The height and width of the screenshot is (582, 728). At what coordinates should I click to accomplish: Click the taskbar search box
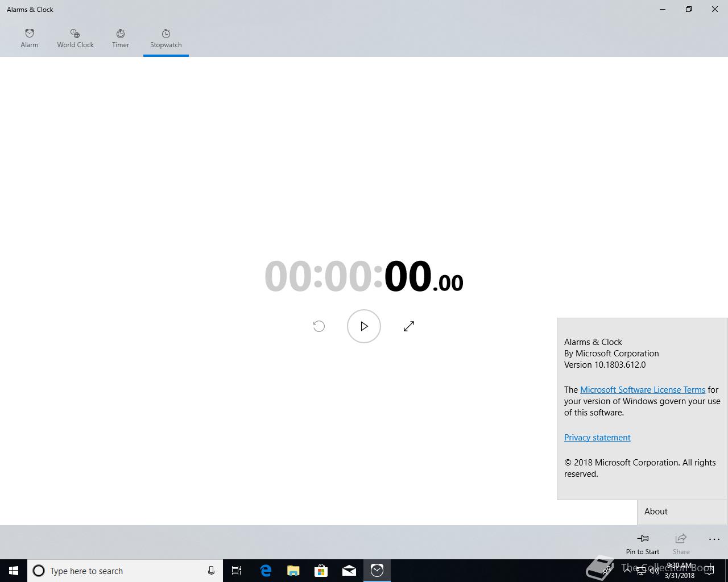125,571
